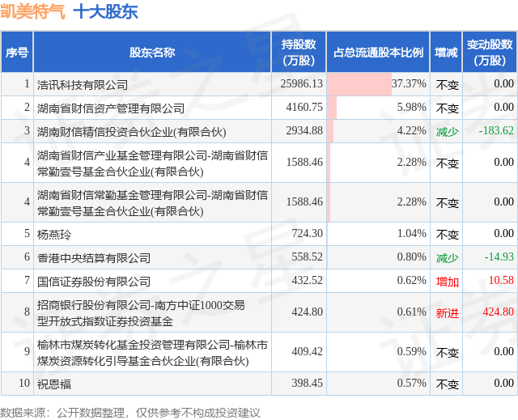Click shareholder 榆林市煤炭转化基金 entry

pos(152,352)
